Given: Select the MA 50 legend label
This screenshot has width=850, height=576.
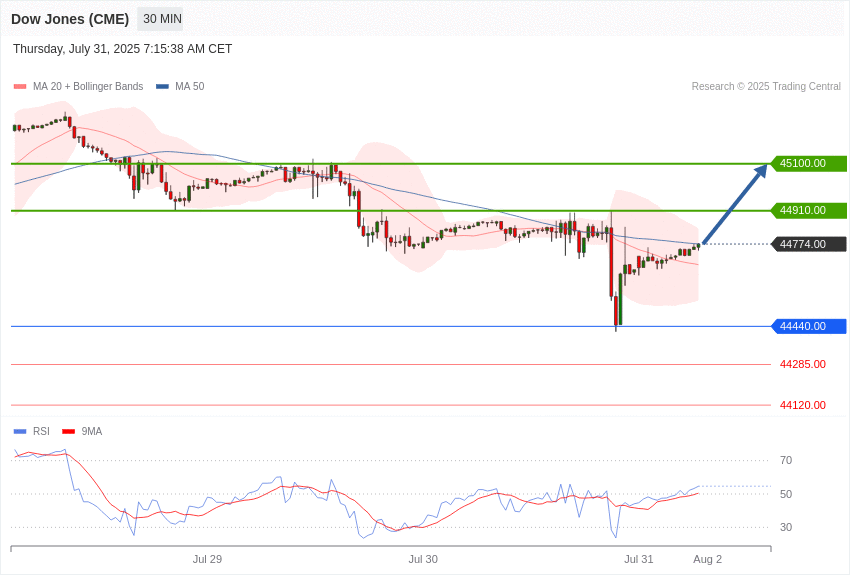Looking at the screenshot, I should coord(189,87).
